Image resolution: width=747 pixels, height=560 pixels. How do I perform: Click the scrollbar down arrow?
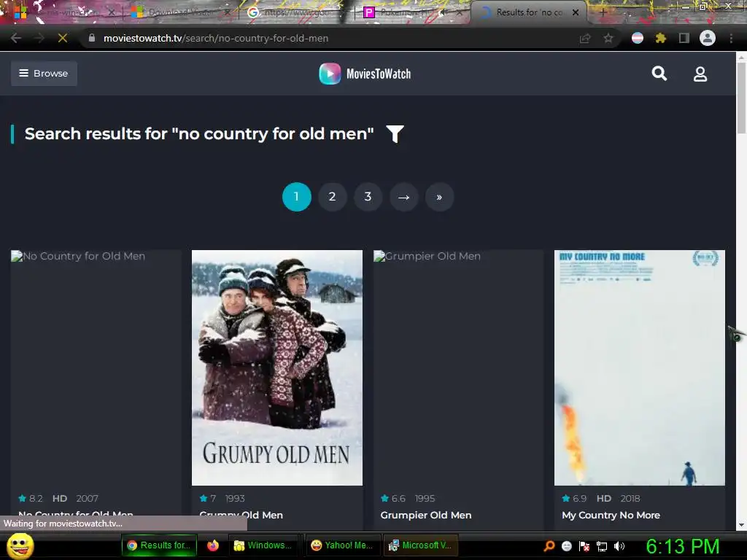741,525
